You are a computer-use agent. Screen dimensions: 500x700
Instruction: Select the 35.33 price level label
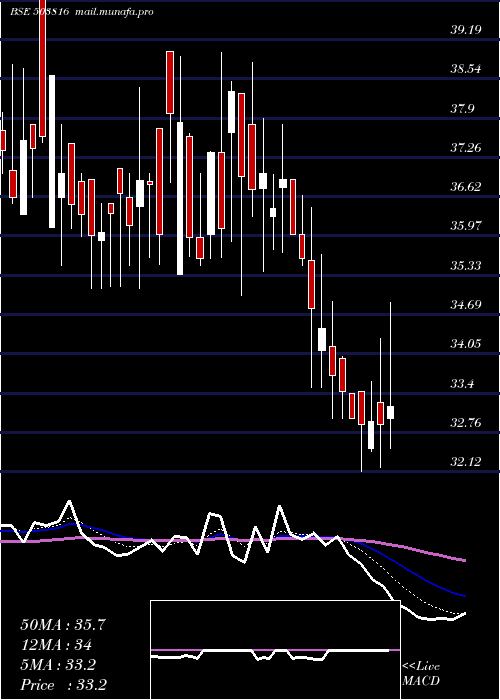click(x=466, y=266)
